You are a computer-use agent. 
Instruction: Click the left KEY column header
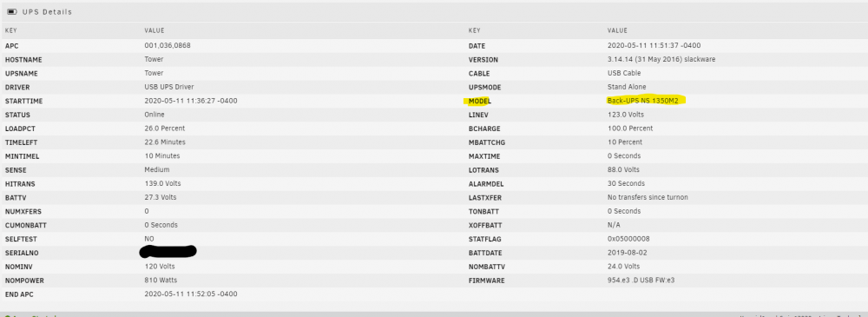coord(10,30)
